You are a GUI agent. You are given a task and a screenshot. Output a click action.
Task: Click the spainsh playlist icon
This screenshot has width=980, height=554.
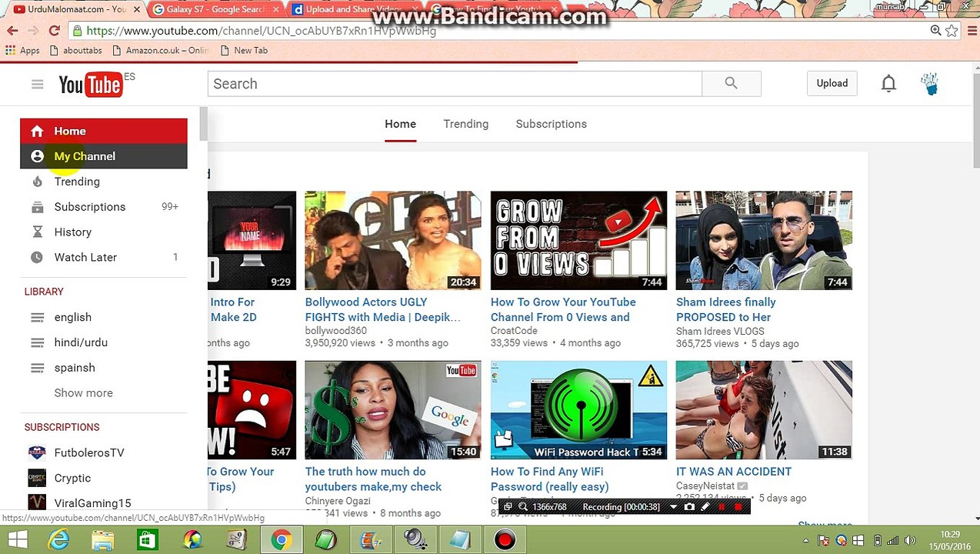[37, 368]
